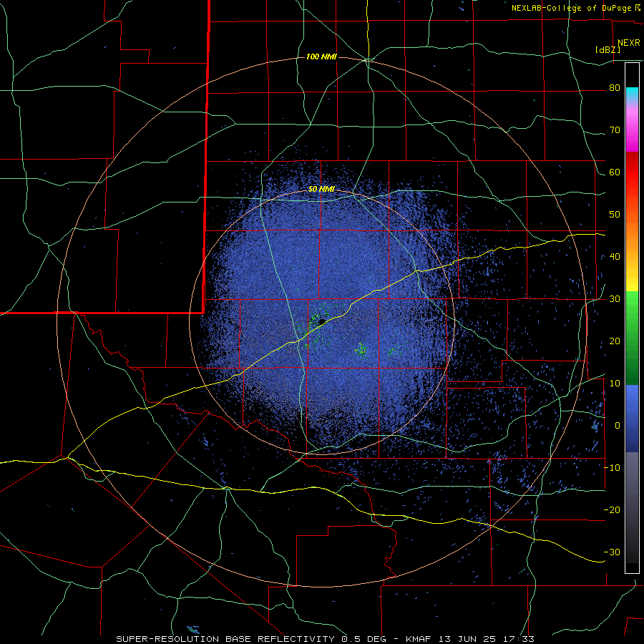Click the 20 value on the dBZ scale
This screenshot has width=644, height=644.
(x=615, y=341)
